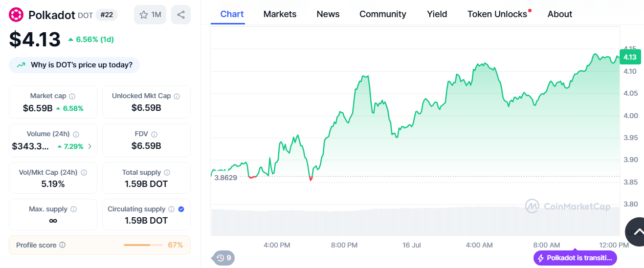Click the 1.59B DOT Circulating supply value
The height and width of the screenshot is (268, 644).
pos(146,221)
